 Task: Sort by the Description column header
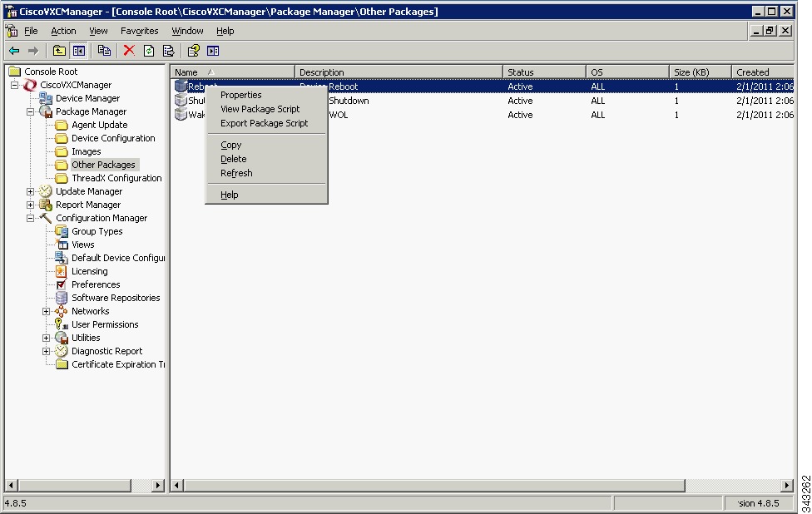(x=399, y=72)
